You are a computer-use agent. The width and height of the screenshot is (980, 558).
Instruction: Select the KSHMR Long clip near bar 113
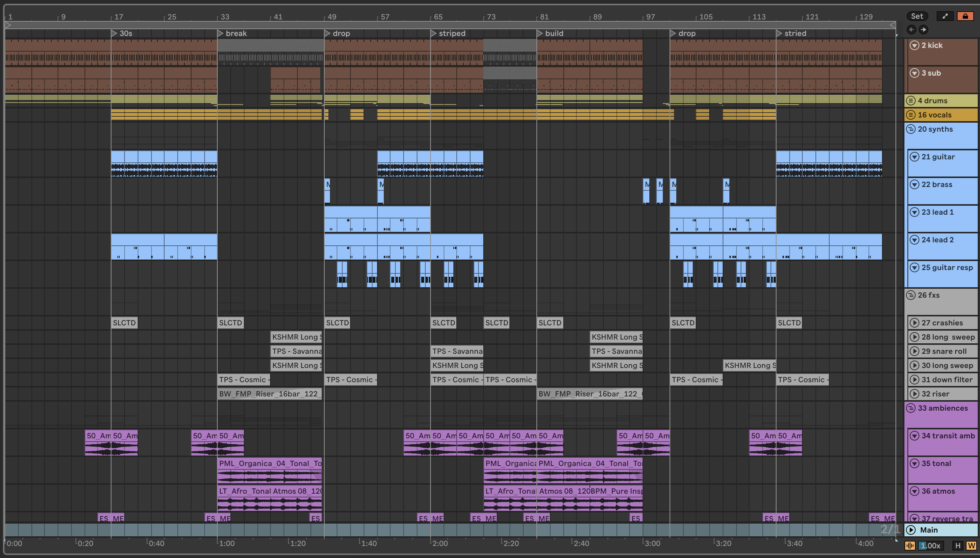click(749, 365)
